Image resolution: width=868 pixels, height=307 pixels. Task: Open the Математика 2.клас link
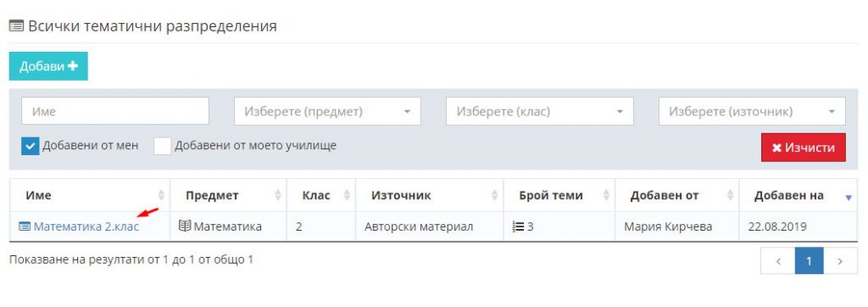[86, 226]
